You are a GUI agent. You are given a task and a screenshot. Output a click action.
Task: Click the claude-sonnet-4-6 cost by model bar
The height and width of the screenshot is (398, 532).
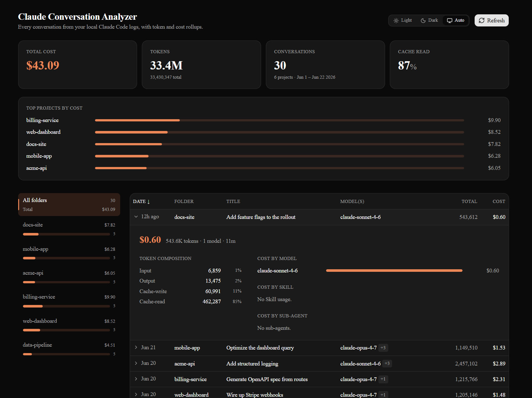394,271
